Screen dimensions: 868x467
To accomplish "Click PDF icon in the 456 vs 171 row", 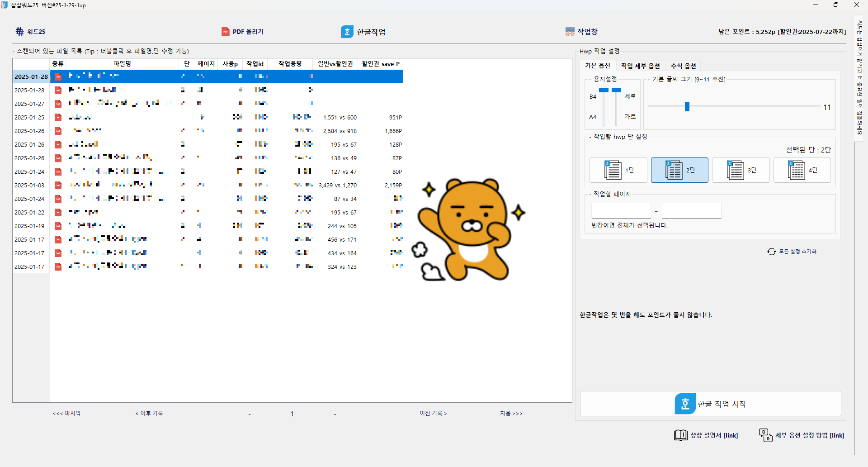I will tap(58, 239).
